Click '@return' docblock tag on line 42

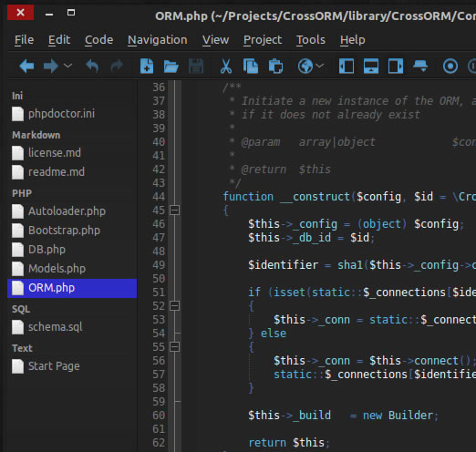pyautogui.click(x=264, y=169)
